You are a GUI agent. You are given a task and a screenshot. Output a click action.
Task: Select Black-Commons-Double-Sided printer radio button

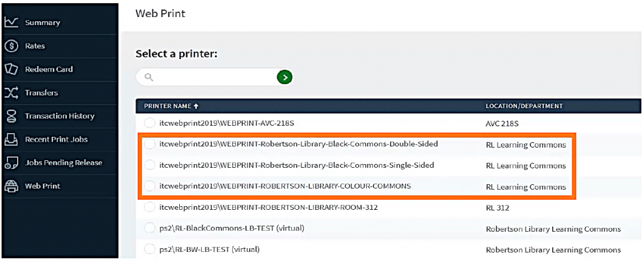150,145
